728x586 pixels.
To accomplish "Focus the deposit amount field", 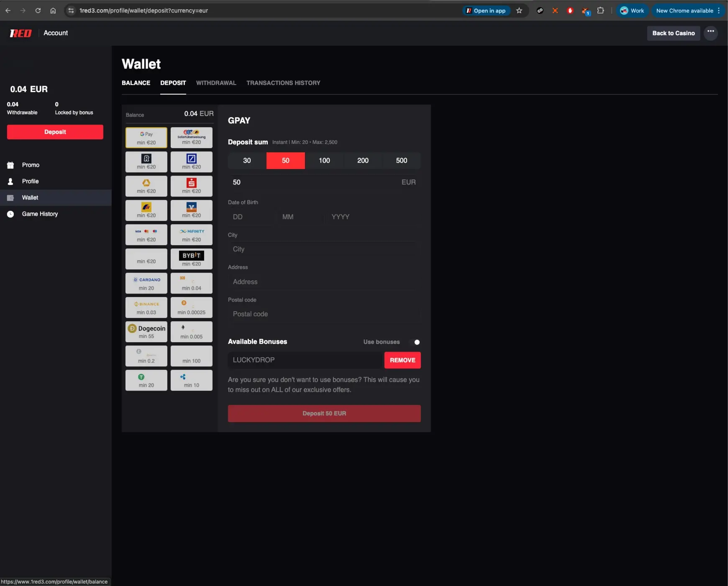I will [x=324, y=182].
